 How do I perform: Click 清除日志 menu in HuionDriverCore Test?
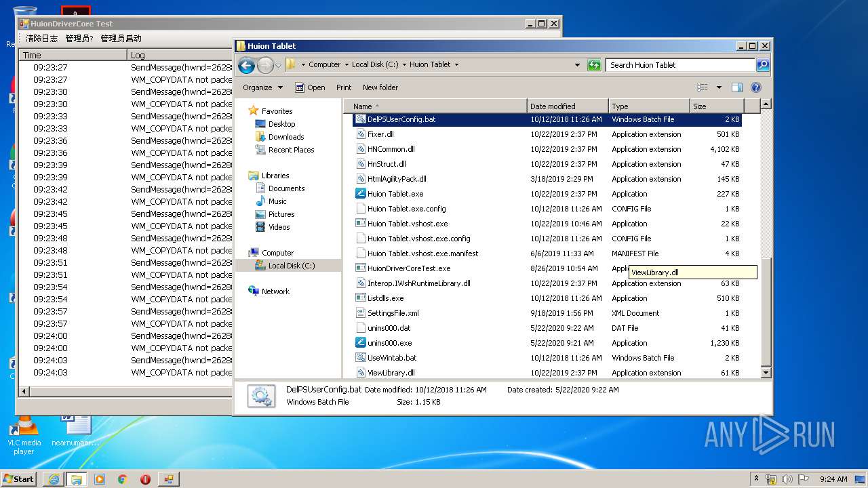[x=41, y=39]
